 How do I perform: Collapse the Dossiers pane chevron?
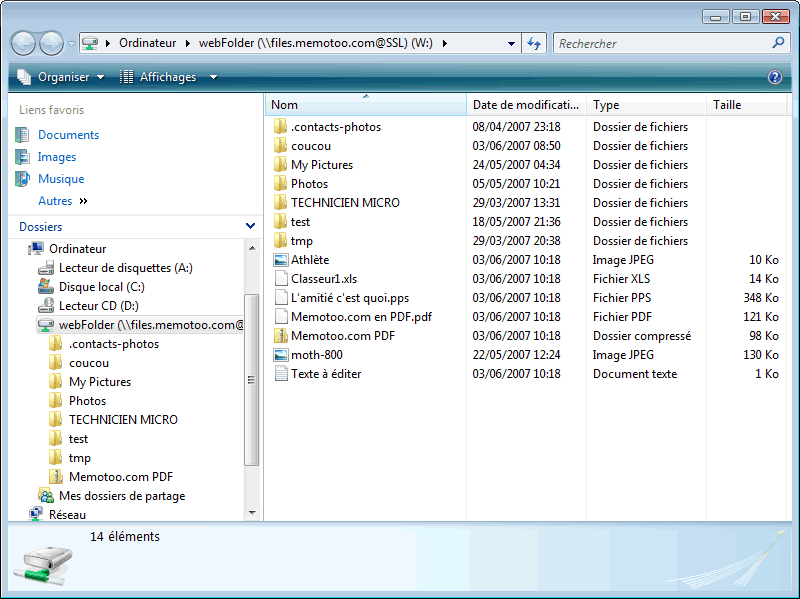(x=250, y=227)
